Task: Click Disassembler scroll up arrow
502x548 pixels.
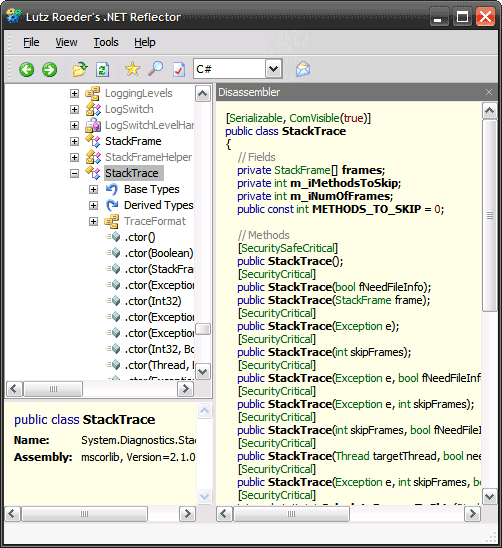Action: click(x=489, y=110)
